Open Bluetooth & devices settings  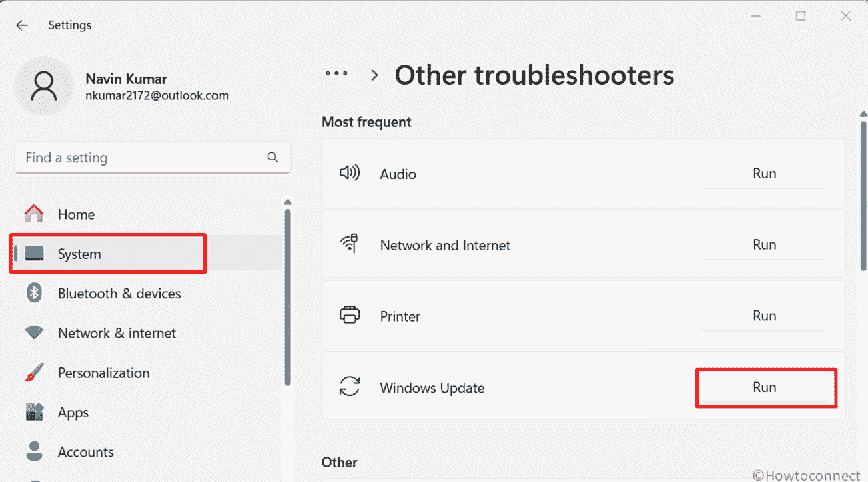click(x=148, y=293)
